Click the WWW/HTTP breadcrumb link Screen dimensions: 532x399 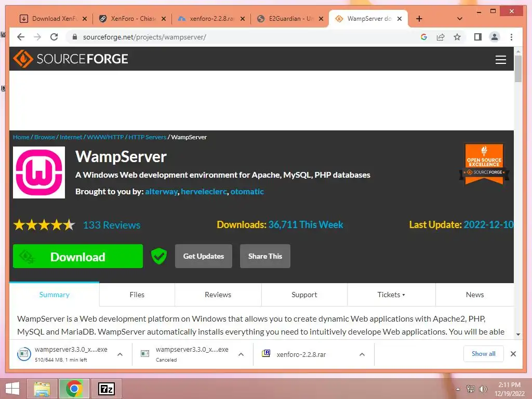point(105,137)
